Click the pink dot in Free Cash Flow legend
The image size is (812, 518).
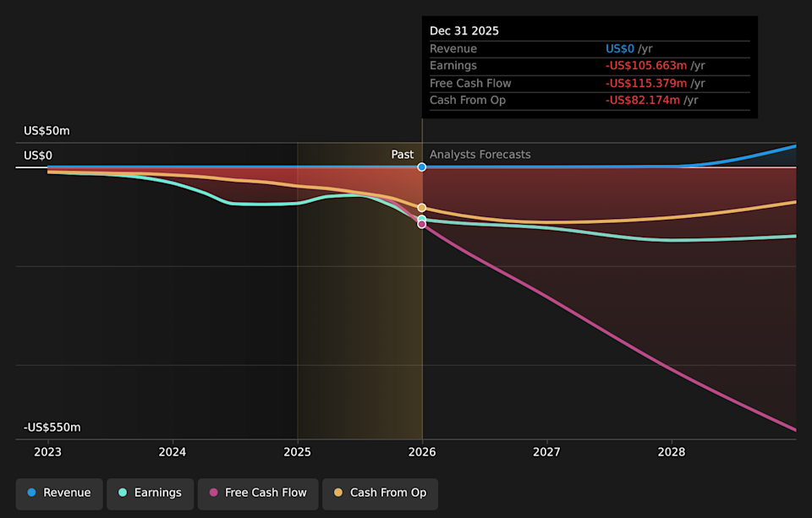point(213,493)
